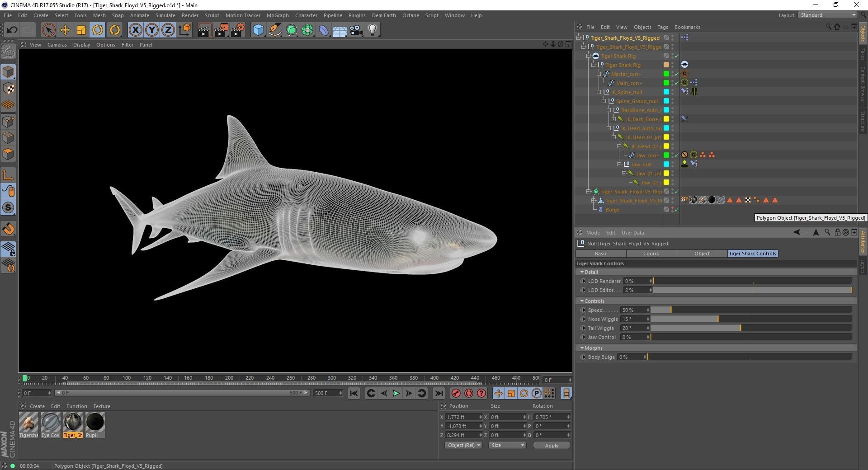Screen dimensions: 868x470
Task: Add a light object
Action: 373,30
